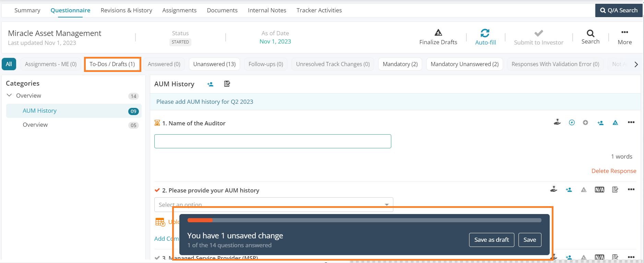Mark question 2 as N/A
The height and width of the screenshot is (263, 644).
coord(599,190)
